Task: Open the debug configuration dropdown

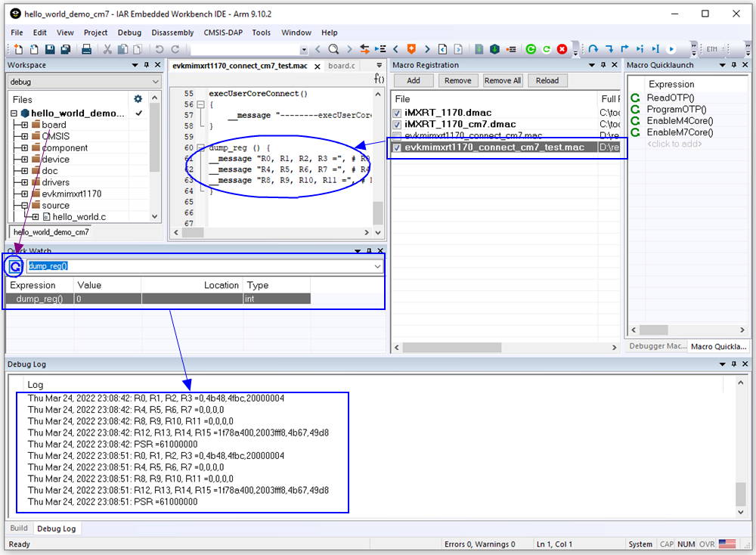Action: pos(155,82)
